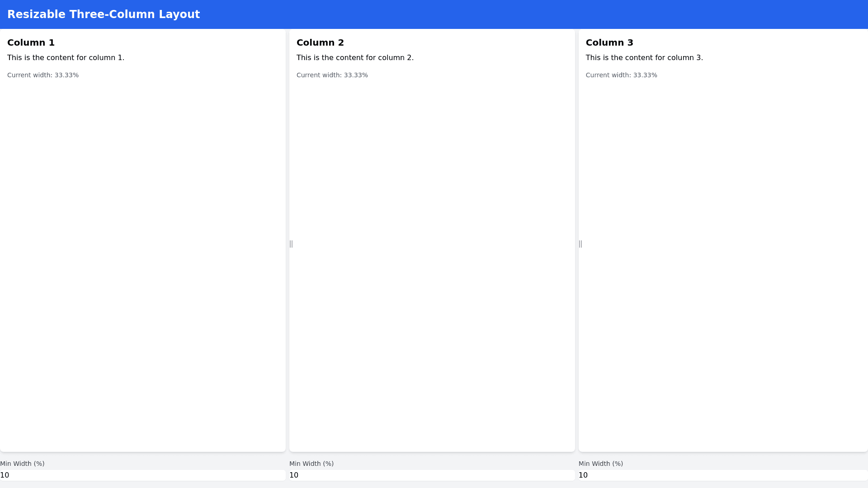Click the Min Width (%) label below Column 3
The height and width of the screenshot is (488, 868).
601,464
